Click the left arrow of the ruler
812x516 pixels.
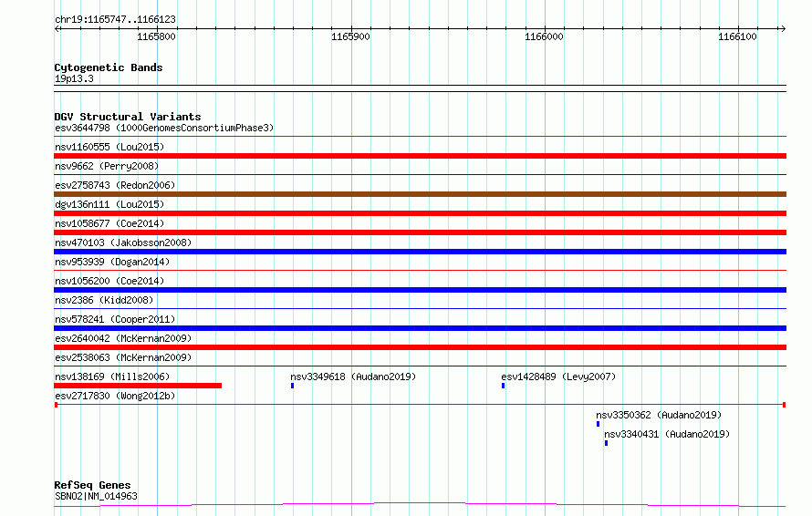(x=57, y=29)
